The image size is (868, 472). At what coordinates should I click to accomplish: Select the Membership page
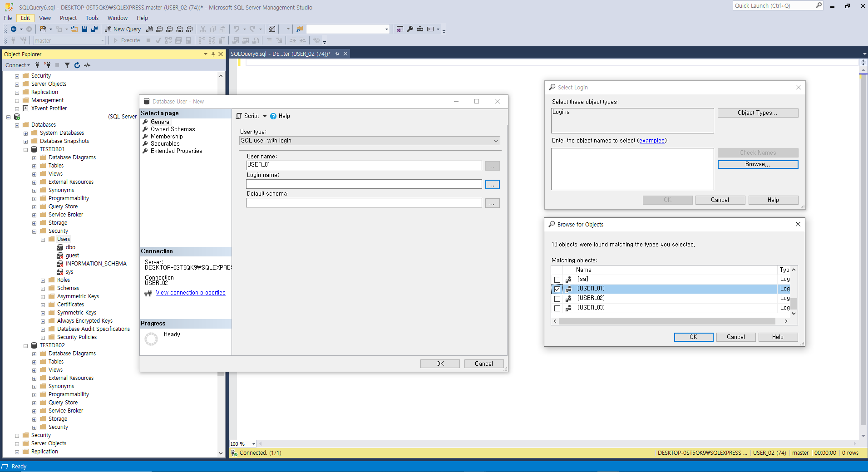[167, 137]
